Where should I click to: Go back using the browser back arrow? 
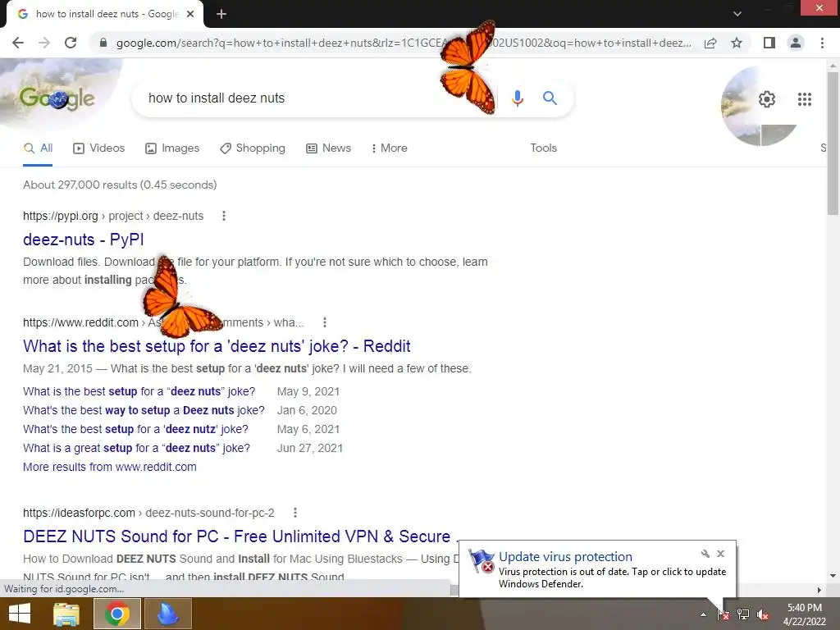tap(18, 43)
